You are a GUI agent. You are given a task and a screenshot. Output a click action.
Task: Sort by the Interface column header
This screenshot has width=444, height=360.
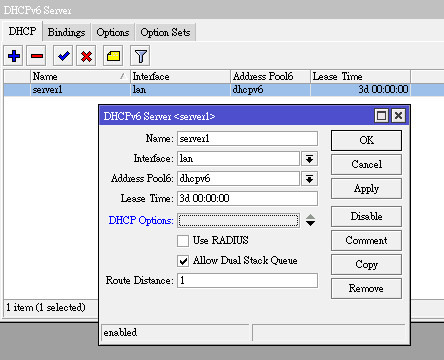(x=180, y=76)
